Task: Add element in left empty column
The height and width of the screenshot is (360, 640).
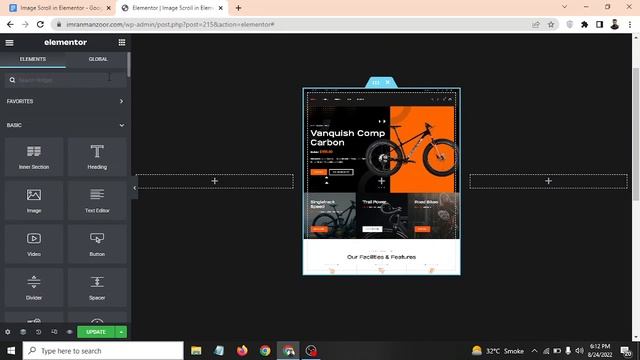Action: click(x=215, y=181)
